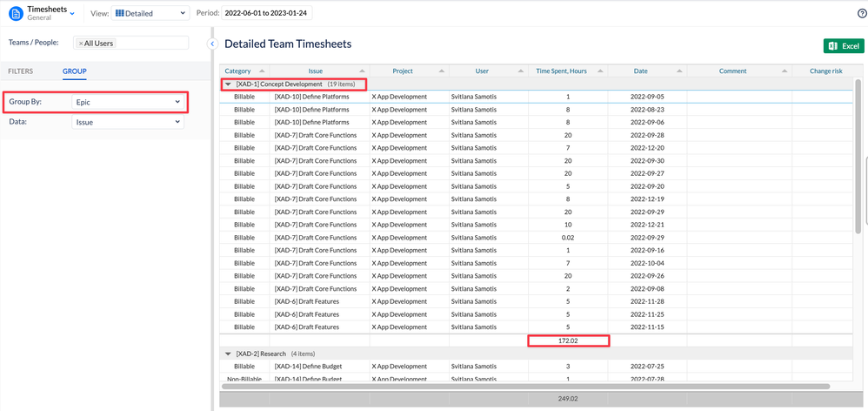Image resolution: width=868 pixels, height=411 pixels.
Task: Sort by Project column arrow
Action: click(442, 71)
